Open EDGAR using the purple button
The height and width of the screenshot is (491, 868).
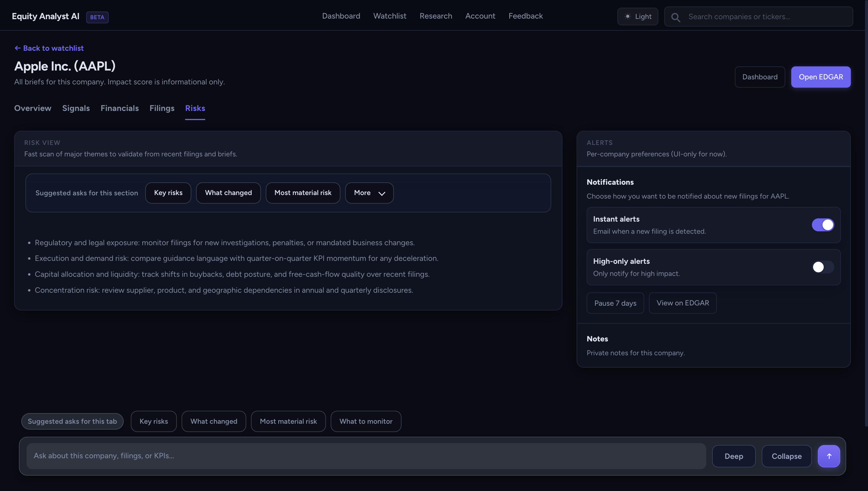pyautogui.click(x=821, y=77)
